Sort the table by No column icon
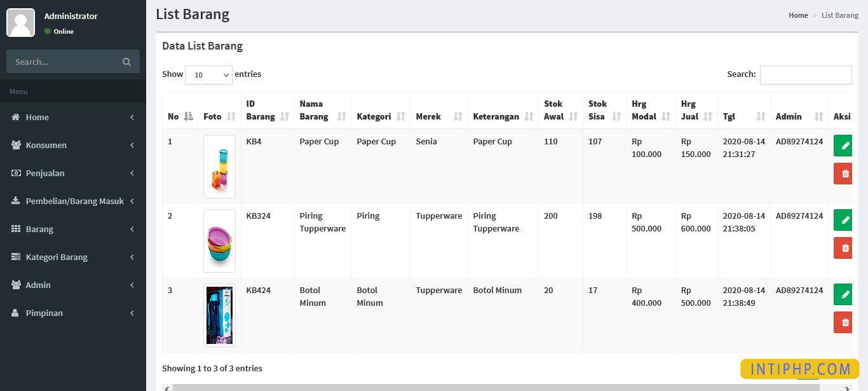Screen dimensions: 868x391 click(188, 116)
